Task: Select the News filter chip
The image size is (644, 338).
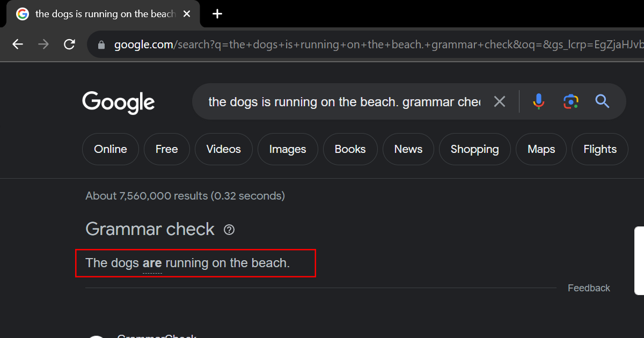Action: click(x=408, y=149)
